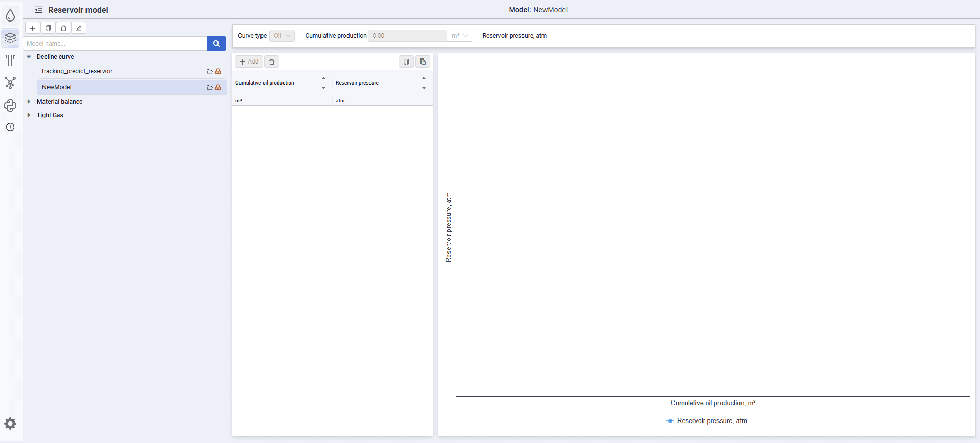
Task: Delete table row with trash icon
Action: (272, 62)
